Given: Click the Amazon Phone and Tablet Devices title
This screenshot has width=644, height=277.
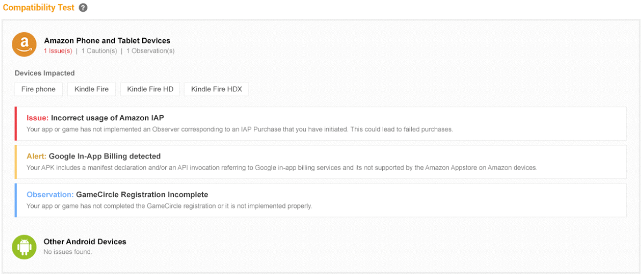Looking at the screenshot, I should pyautogui.click(x=107, y=40).
